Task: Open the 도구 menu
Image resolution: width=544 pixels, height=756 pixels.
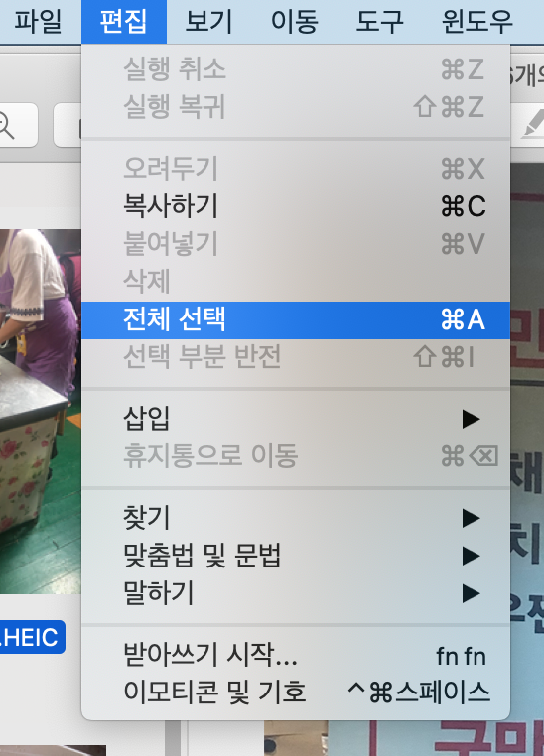Action: coord(380,22)
